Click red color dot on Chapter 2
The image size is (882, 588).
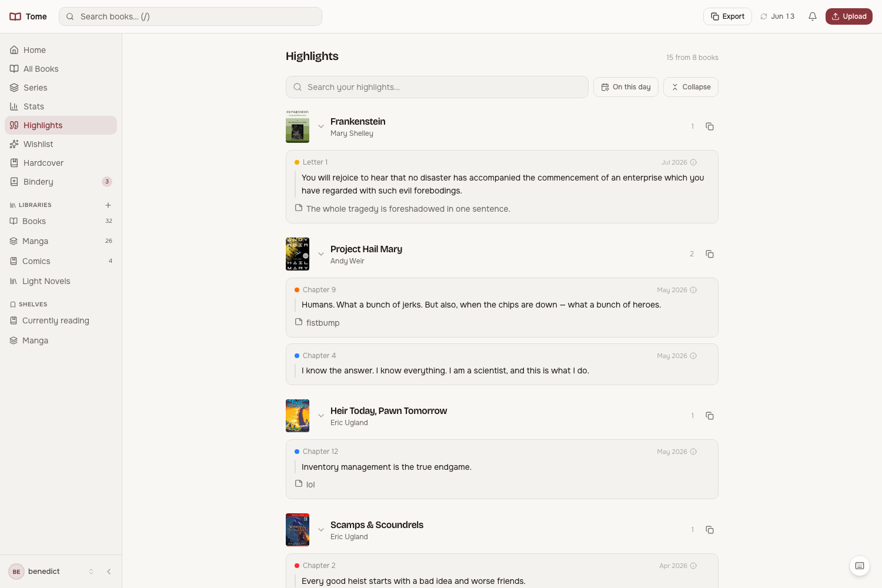click(297, 566)
